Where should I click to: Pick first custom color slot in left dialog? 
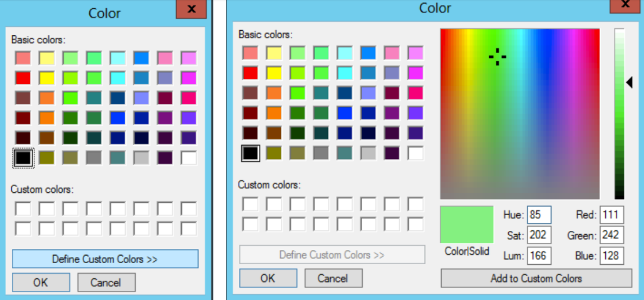(x=23, y=209)
